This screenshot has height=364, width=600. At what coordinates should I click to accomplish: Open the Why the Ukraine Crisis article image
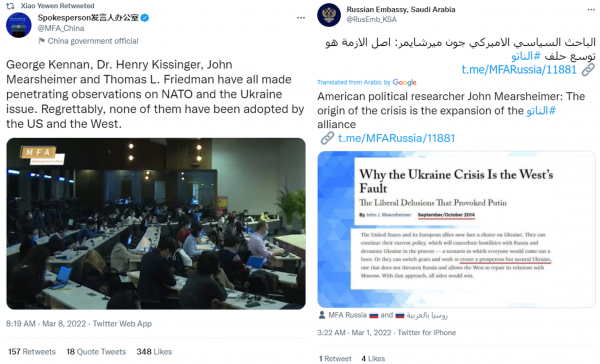coord(456,229)
